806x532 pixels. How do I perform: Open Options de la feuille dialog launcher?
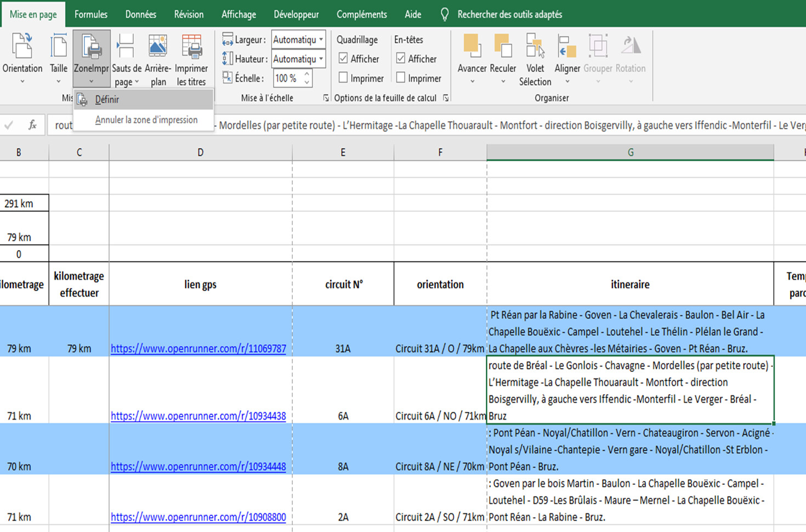click(446, 98)
